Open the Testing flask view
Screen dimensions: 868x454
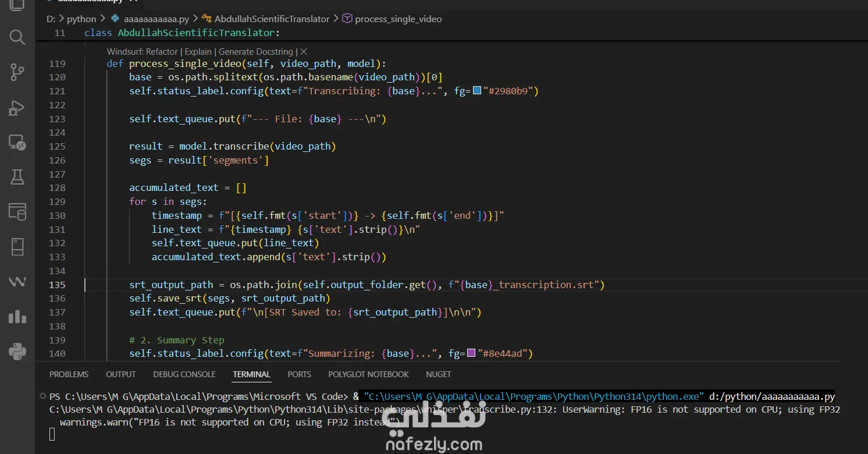tap(17, 177)
